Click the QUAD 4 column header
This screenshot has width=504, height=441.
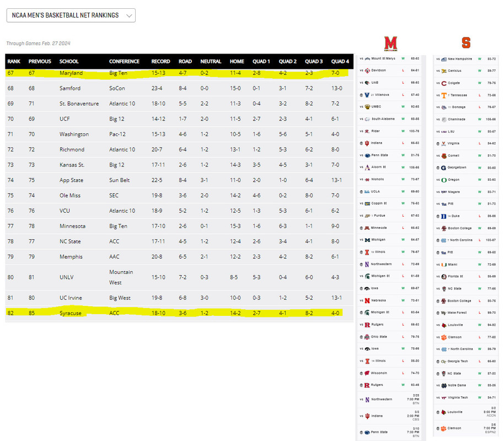point(340,61)
